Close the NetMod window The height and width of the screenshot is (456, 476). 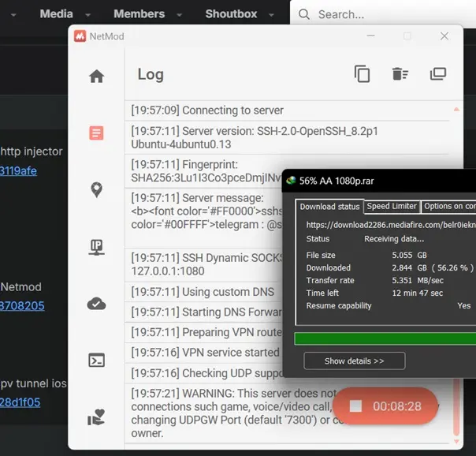pyautogui.click(x=444, y=36)
